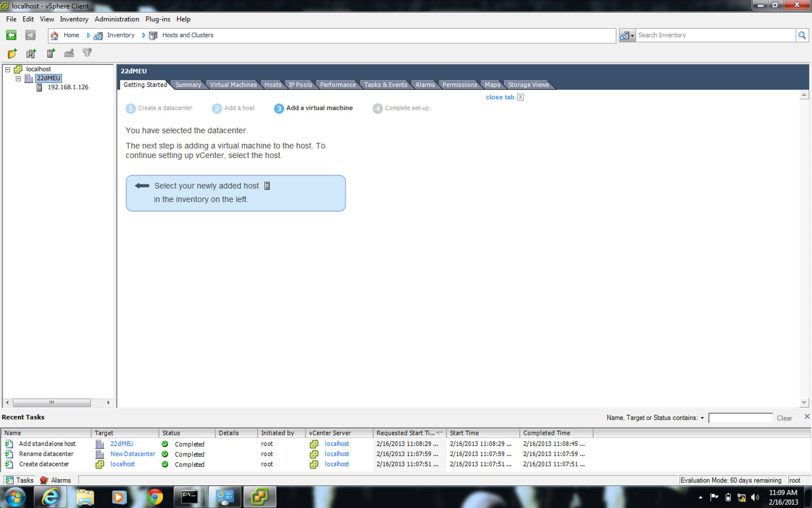Viewport: 812px width, 508px height.
Task: Click the New Cluster toolbar icon
Action: coord(31,53)
